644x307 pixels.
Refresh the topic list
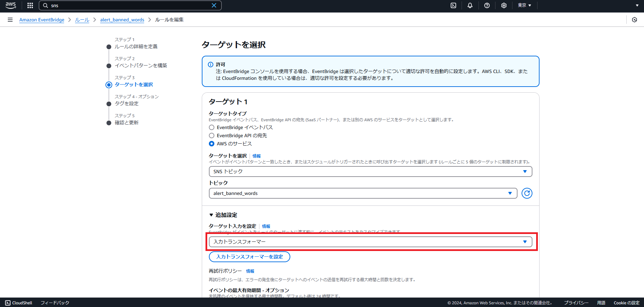[x=527, y=193]
